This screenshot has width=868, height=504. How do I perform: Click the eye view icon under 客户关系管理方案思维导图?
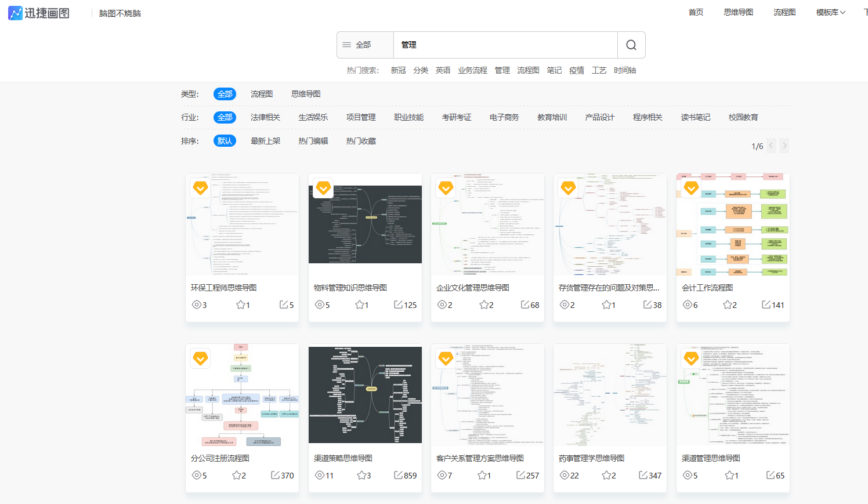(x=442, y=475)
